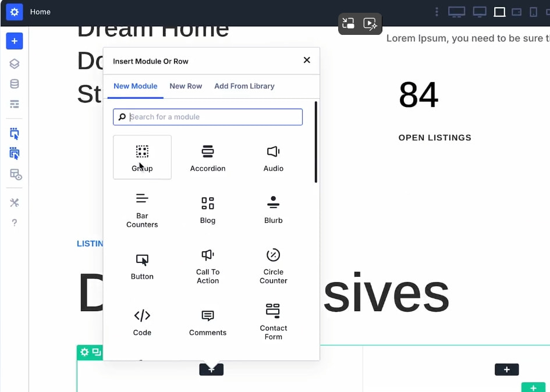Image resolution: width=550 pixels, height=392 pixels.
Task: Insert the Call To Action module
Action: coord(208,267)
